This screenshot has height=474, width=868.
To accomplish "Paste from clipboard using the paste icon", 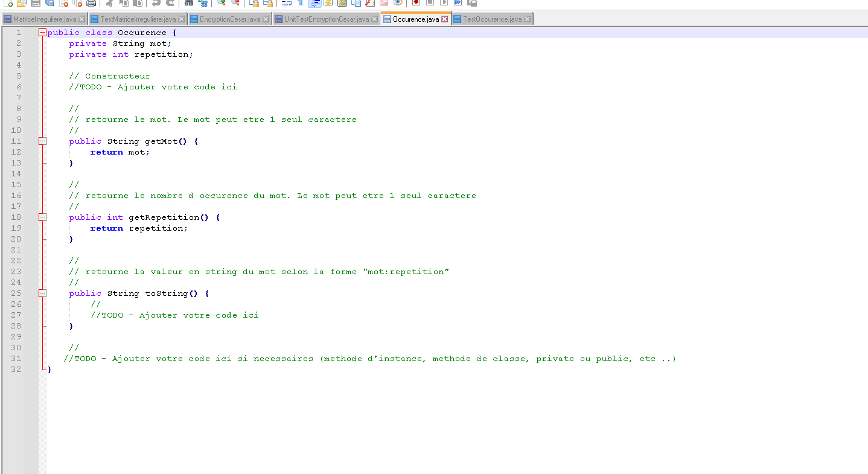I will 137,4.
